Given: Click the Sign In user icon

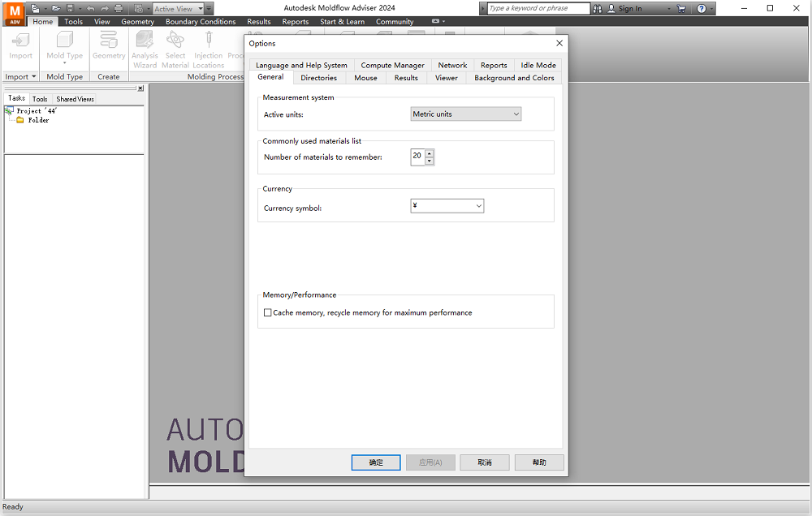Looking at the screenshot, I should tap(611, 9).
